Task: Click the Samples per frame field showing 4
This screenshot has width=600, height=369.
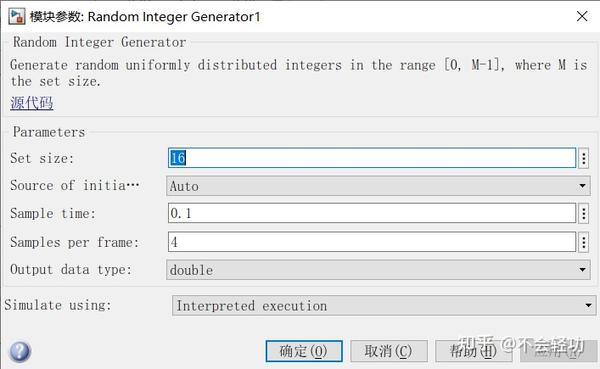Action: (372, 242)
